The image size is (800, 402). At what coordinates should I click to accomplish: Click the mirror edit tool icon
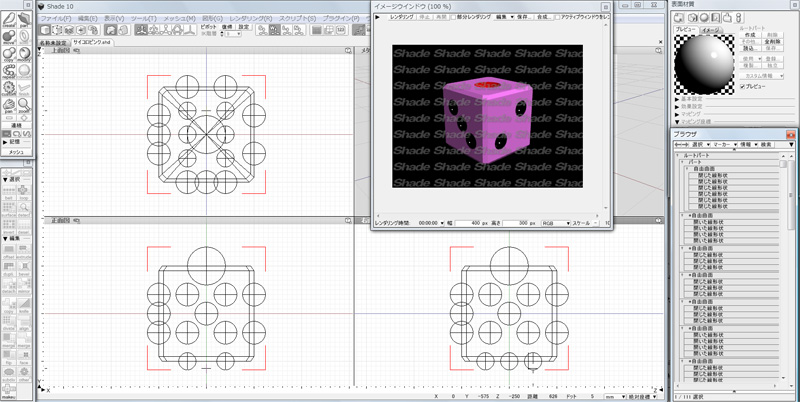pyautogui.click(x=24, y=287)
